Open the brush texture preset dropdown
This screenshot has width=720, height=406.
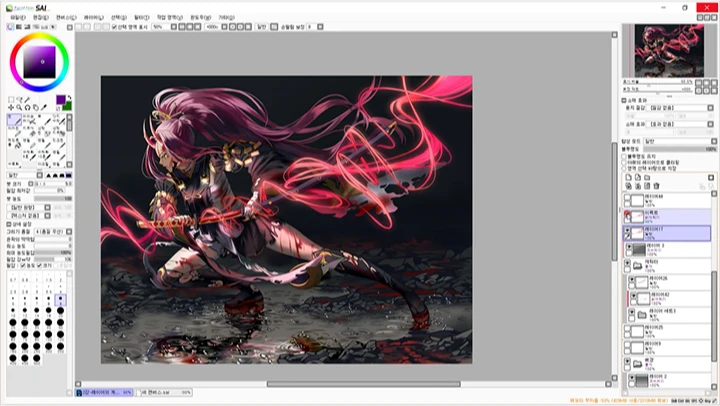[47, 216]
